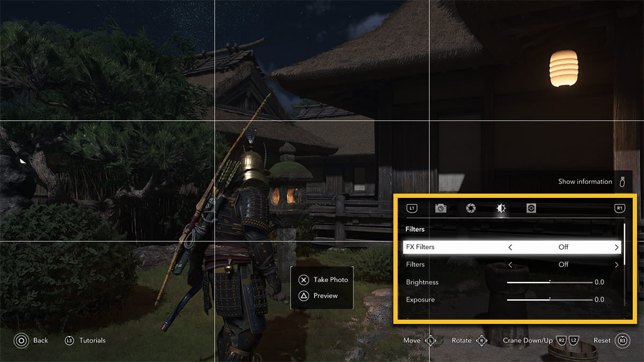Click the R3 Reset icon
The width and height of the screenshot is (644, 362).
623,341
